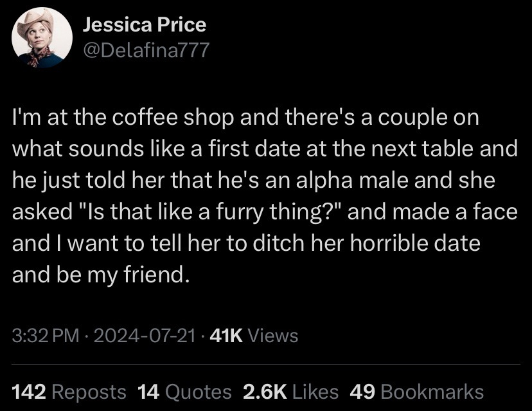Open the list of 142 Reposts

click(69, 391)
